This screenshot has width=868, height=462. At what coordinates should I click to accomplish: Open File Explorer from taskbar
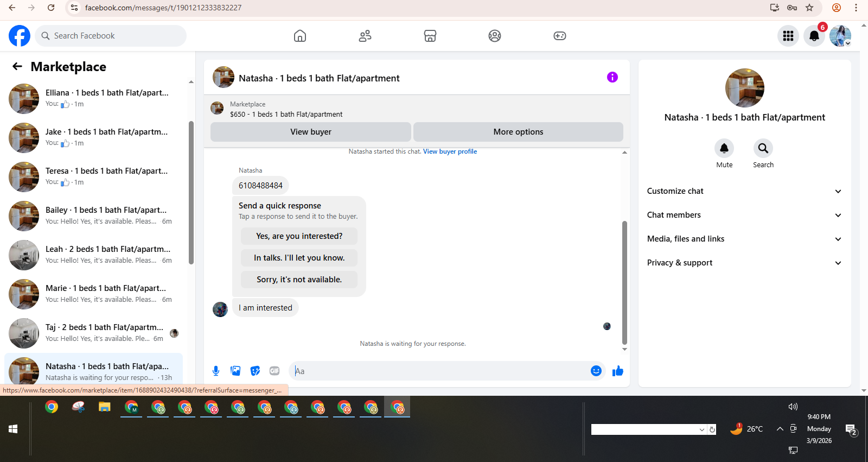point(104,407)
